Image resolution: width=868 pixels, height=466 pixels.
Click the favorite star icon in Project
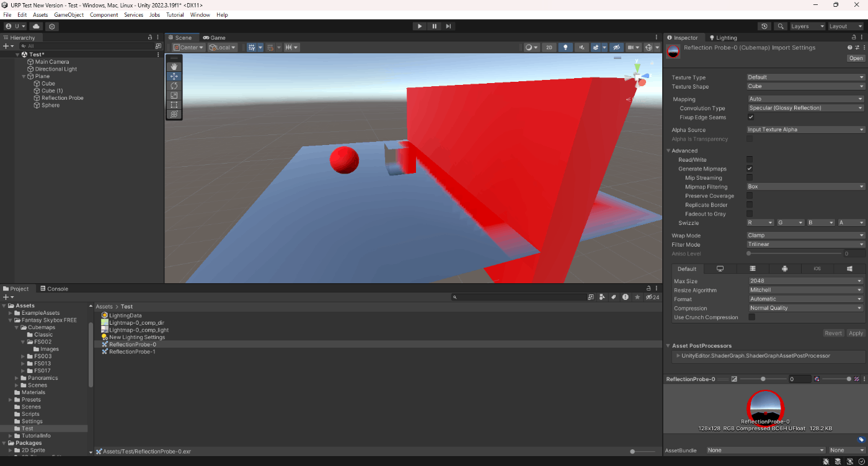(637, 297)
